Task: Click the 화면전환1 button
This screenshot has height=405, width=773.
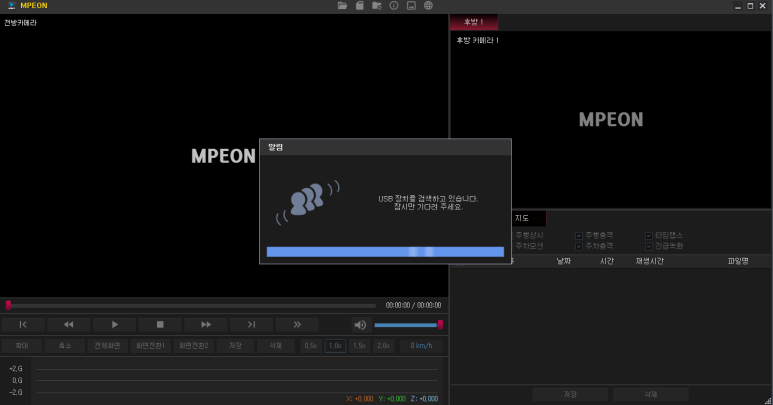Action: click(x=150, y=345)
